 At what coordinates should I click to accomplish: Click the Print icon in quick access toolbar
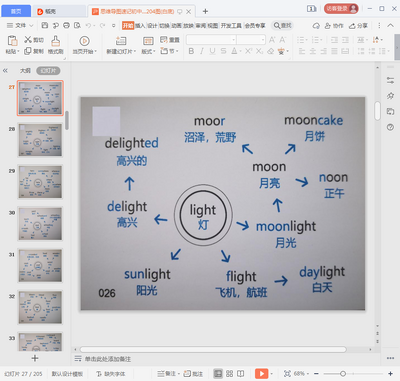tap(66, 25)
